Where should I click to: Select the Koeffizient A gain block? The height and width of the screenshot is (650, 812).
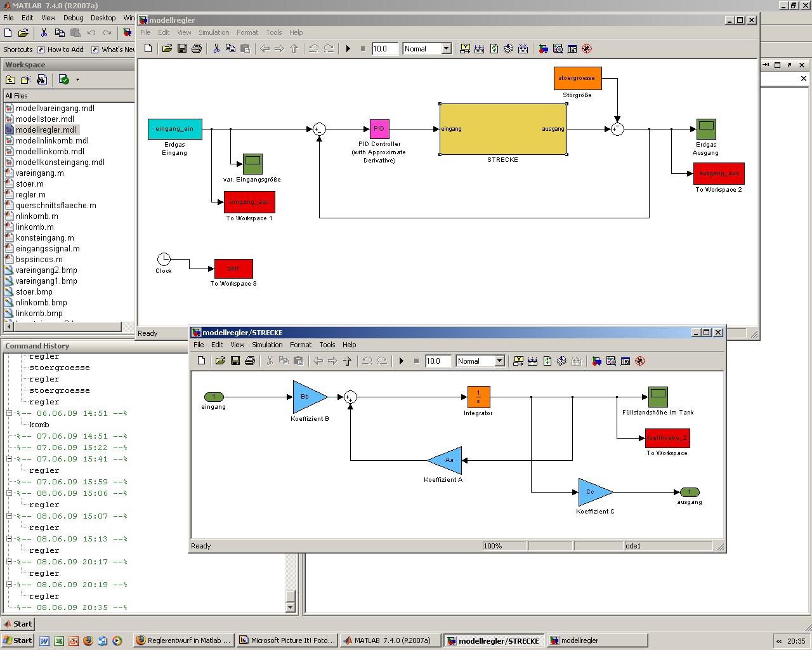[445, 460]
